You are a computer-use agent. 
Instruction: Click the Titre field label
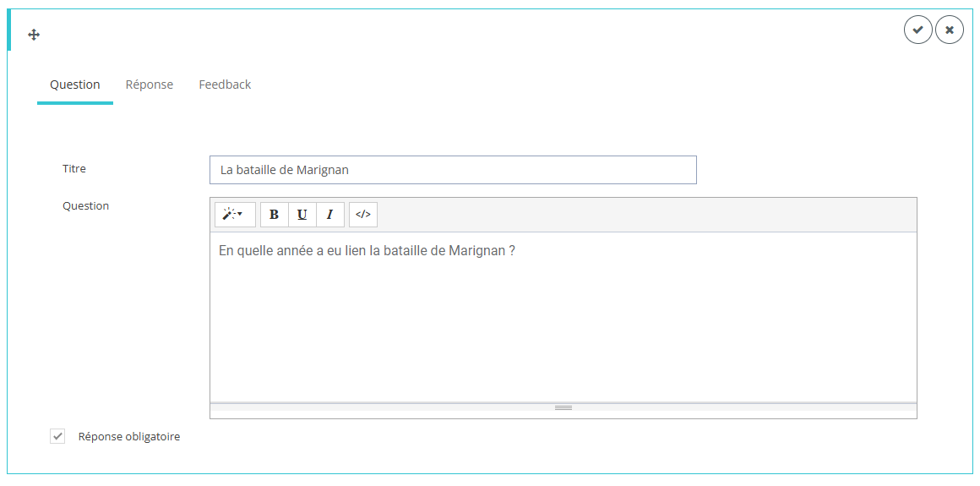pos(74,169)
